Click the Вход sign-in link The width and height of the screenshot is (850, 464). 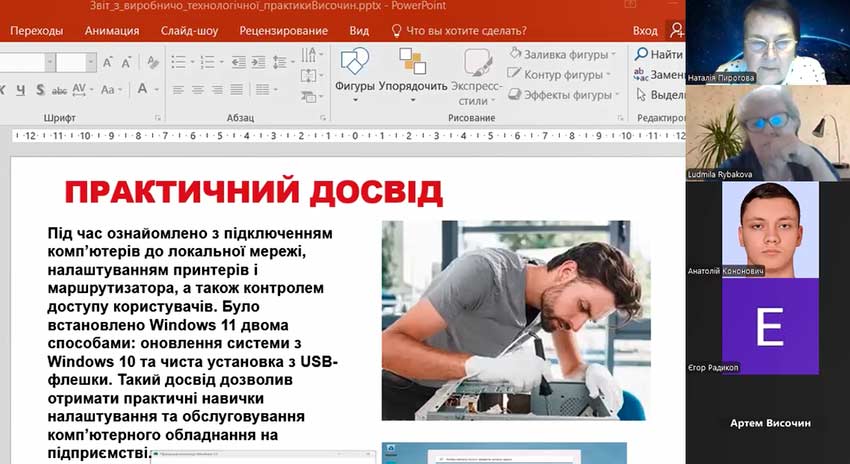click(x=645, y=30)
